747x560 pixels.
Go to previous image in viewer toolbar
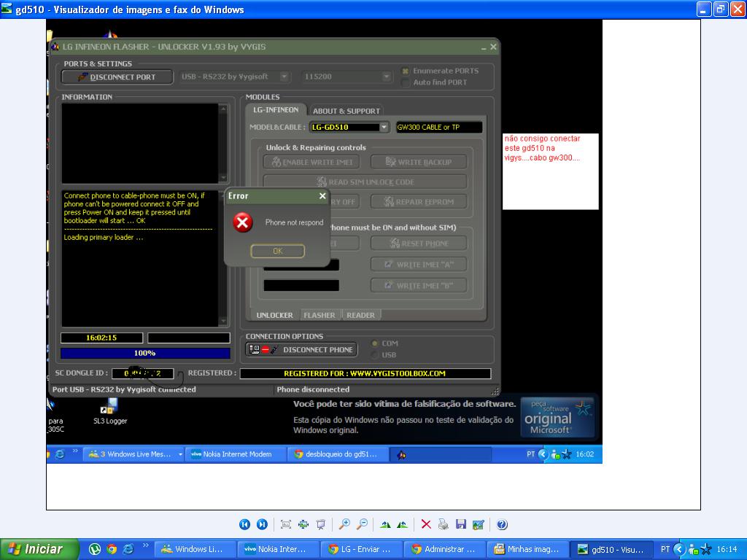pos(244,524)
